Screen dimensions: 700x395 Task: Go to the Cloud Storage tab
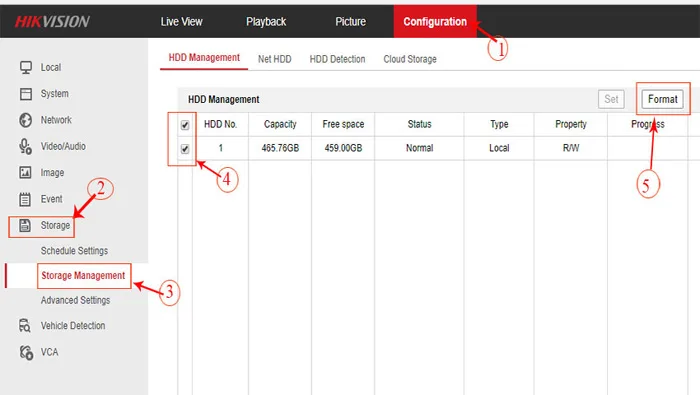tap(410, 59)
